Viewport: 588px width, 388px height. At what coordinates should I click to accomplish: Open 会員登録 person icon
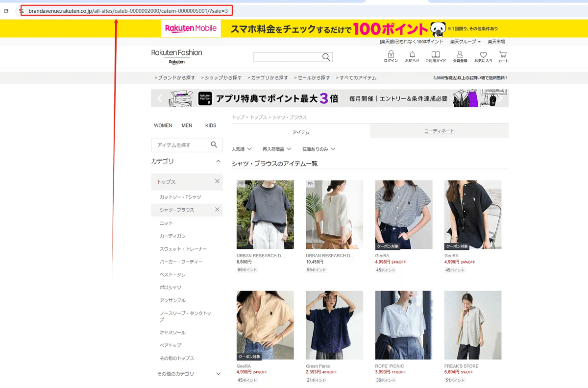pos(460,57)
